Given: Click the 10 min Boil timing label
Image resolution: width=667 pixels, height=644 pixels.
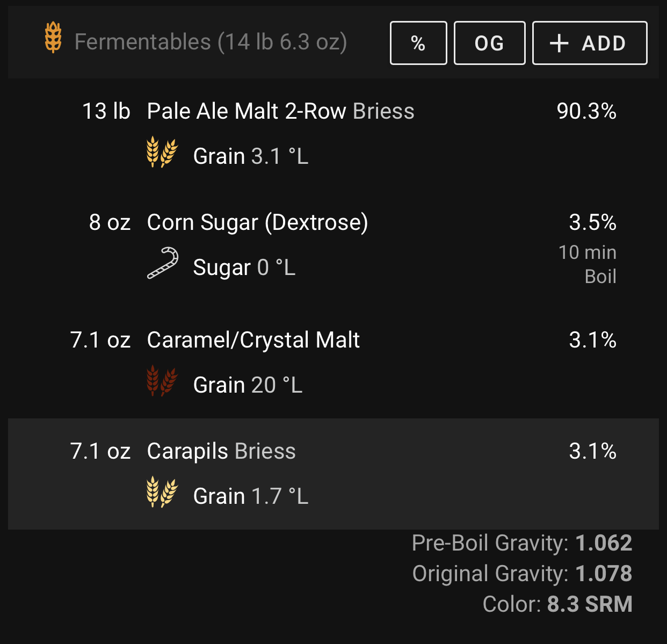Looking at the screenshot, I should [x=588, y=264].
